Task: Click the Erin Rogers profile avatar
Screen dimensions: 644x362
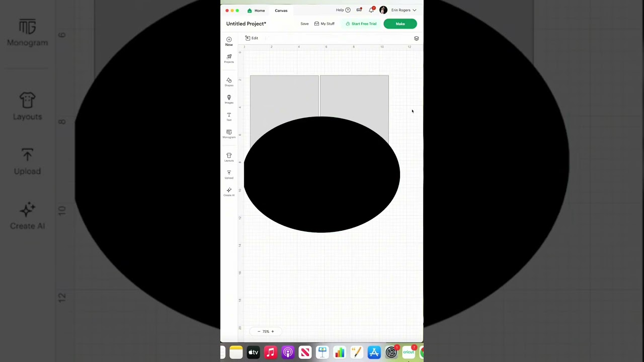Action: click(383, 10)
